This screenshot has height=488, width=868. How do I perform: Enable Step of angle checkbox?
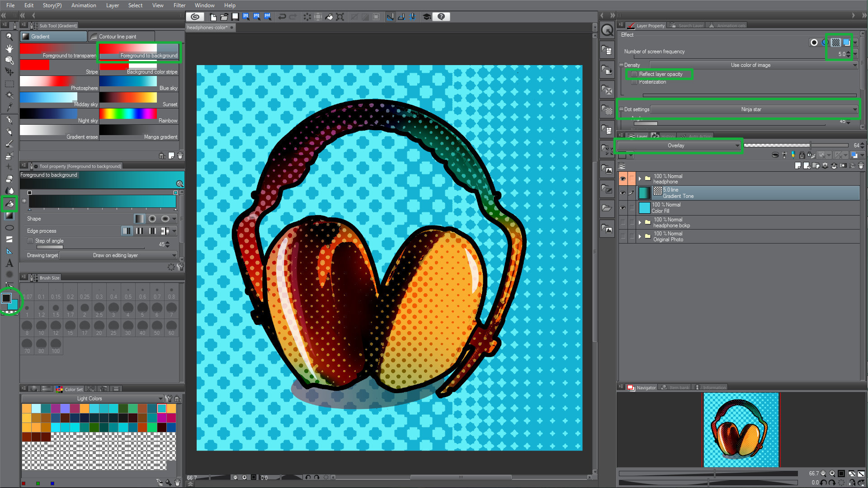click(30, 241)
